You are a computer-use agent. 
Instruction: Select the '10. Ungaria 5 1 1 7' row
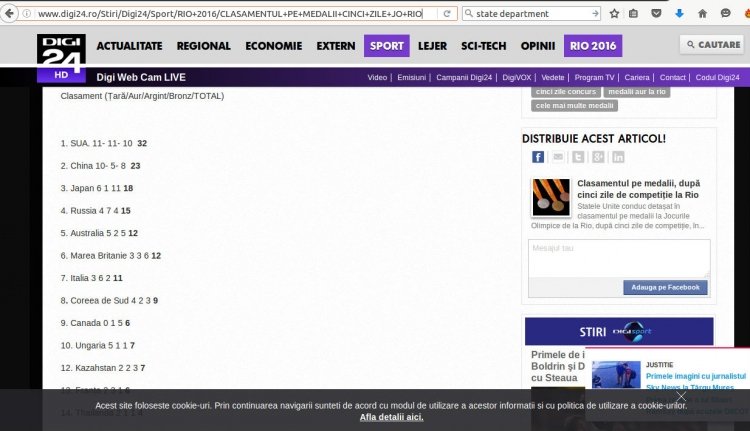tap(98, 345)
